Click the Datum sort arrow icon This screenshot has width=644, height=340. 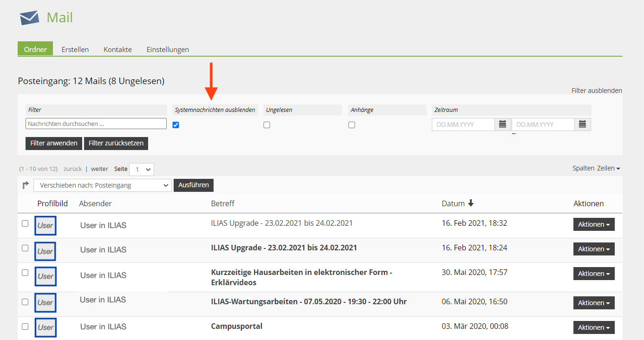(x=471, y=203)
